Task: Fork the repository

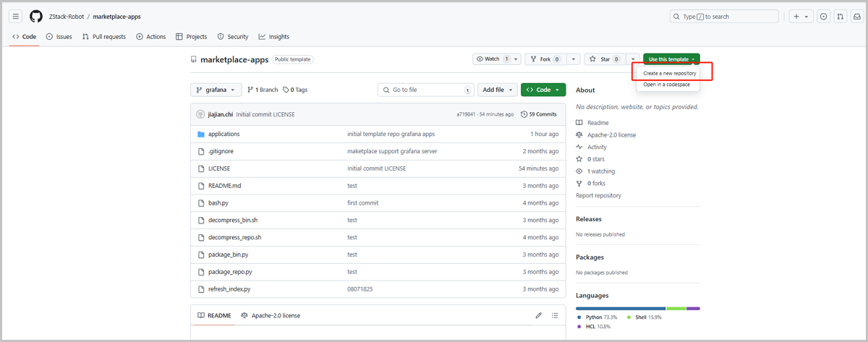Action: [x=545, y=59]
